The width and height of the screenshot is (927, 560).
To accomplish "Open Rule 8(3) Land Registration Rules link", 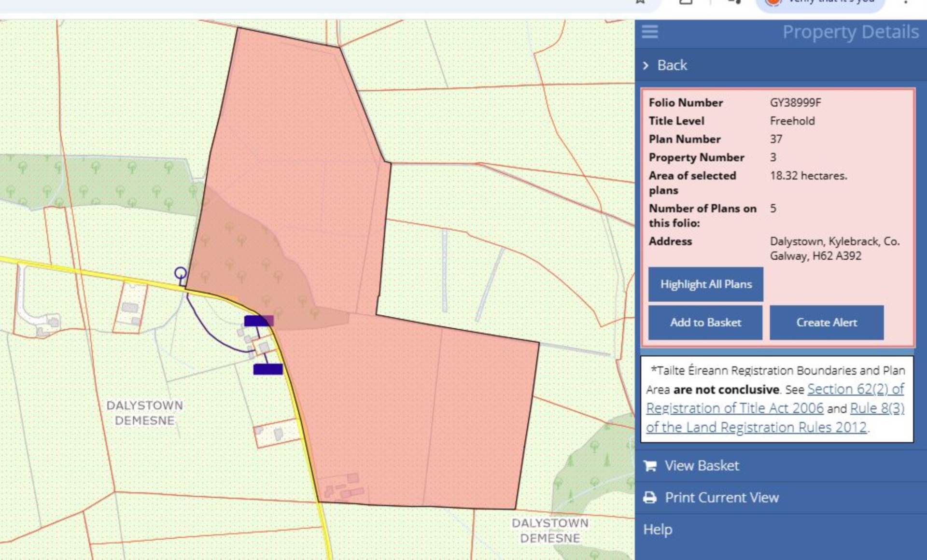I will [775, 418].
